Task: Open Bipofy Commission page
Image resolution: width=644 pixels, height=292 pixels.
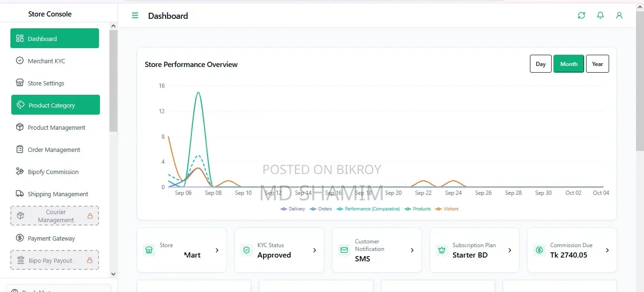Action: [55, 172]
